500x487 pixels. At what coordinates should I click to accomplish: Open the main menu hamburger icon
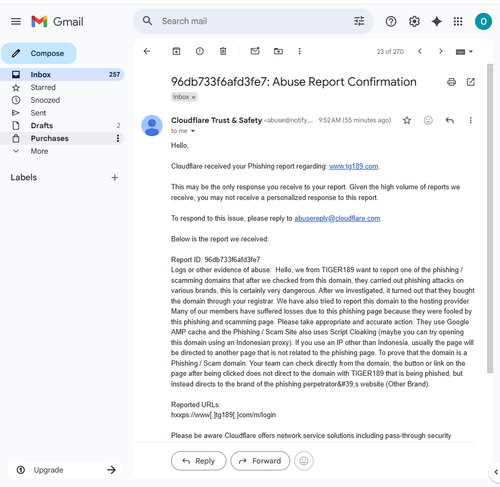click(x=16, y=22)
